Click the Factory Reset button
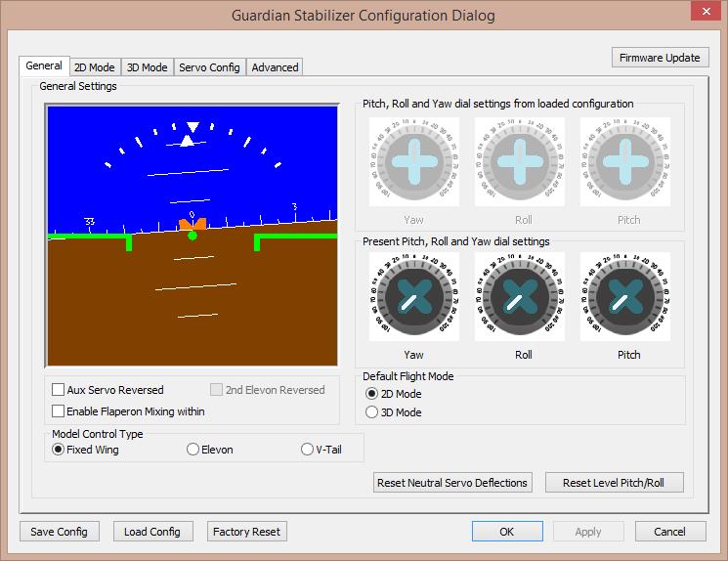Screen dimensions: 728x561 pyautogui.click(x=246, y=532)
